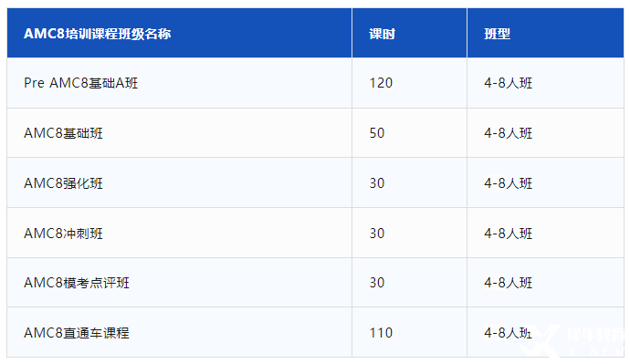Image resolution: width=630 pixels, height=364 pixels.
Task: Click the watermark logo in the bottom corner
Action: [x=572, y=340]
